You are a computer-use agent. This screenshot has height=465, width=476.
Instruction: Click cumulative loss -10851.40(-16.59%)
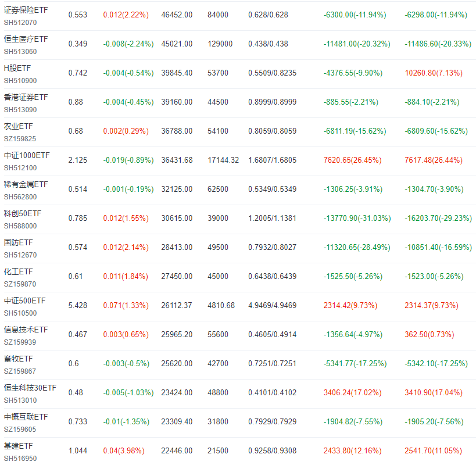point(438,248)
